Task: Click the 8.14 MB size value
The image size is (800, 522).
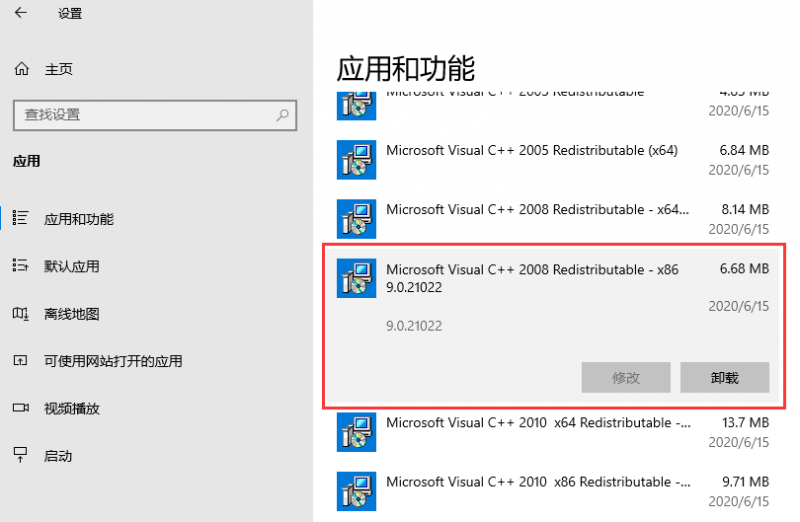Action: pos(745,209)
